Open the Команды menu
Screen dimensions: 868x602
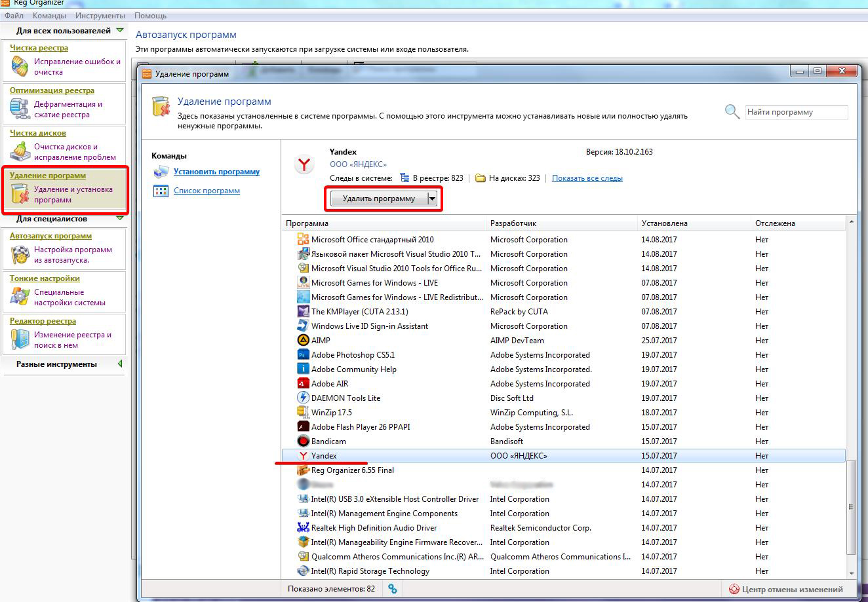(49, 15)
